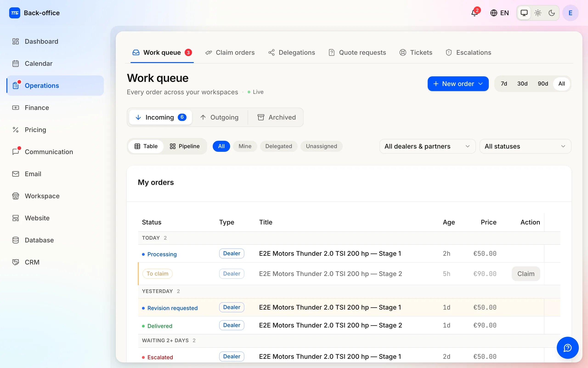
Task: Filter orders by Delegated
Action: point(278,146)
